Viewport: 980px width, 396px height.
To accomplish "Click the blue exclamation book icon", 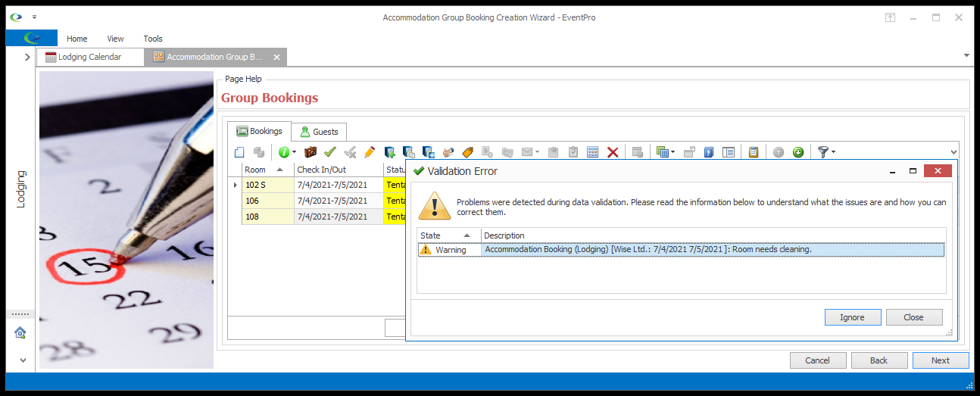I will click(709, 152).
